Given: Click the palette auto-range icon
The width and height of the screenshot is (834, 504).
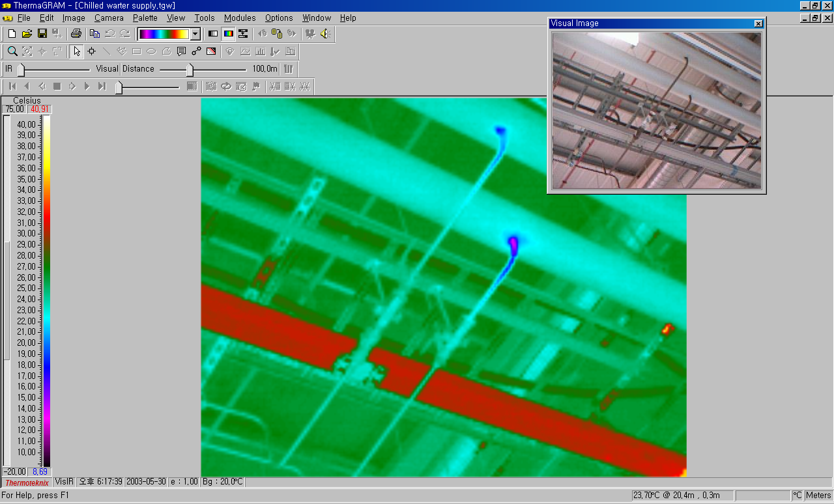Looking at the screenshot, I should coord(243,34).
